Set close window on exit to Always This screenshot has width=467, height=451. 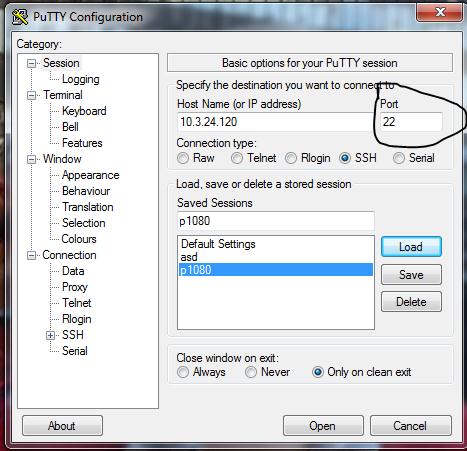[183, 372]
